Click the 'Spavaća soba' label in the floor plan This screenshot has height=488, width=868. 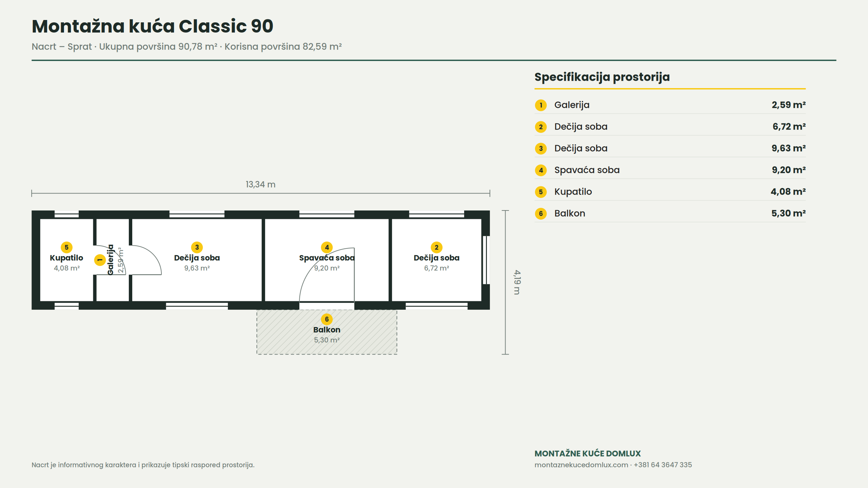click(327, 258)
